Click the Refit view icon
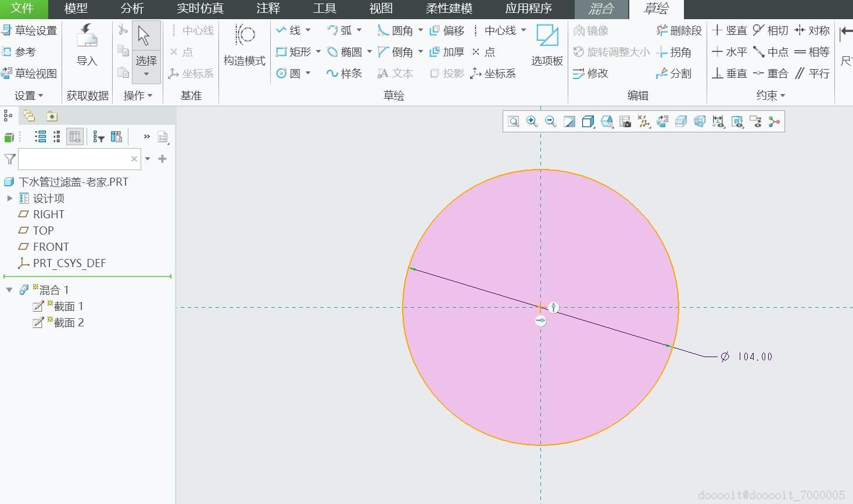Screen dimensions: 853x504 513,121
